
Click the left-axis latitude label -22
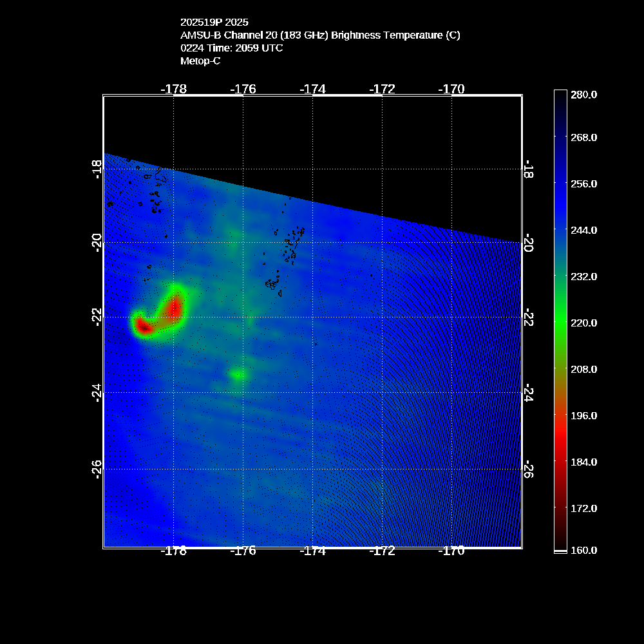tap(97, 317)
